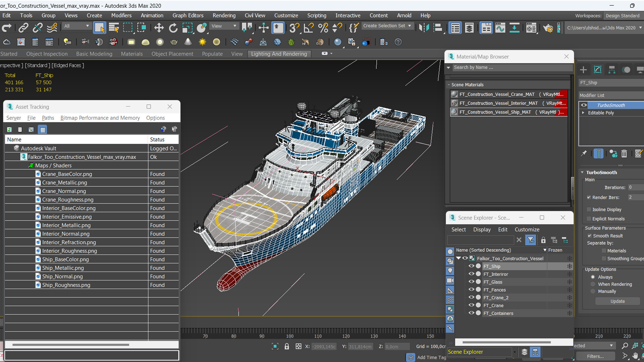
Task: Click the Select Object icon
Action: [x=99, y=27]
